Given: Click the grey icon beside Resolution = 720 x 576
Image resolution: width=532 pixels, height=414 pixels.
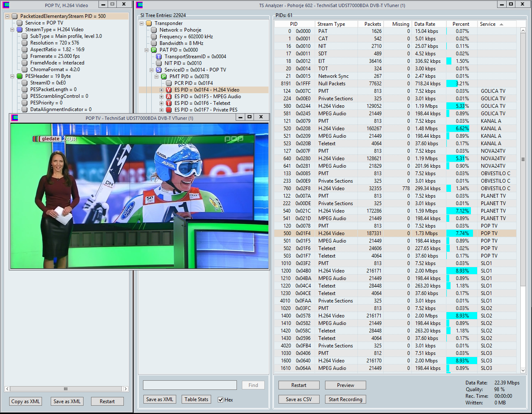Looking at the screenshot, I should 25,43.
